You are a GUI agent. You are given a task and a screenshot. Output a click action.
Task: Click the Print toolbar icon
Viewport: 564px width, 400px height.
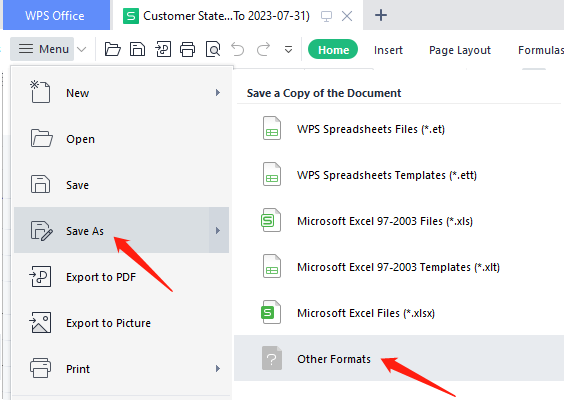click(188, 49)
